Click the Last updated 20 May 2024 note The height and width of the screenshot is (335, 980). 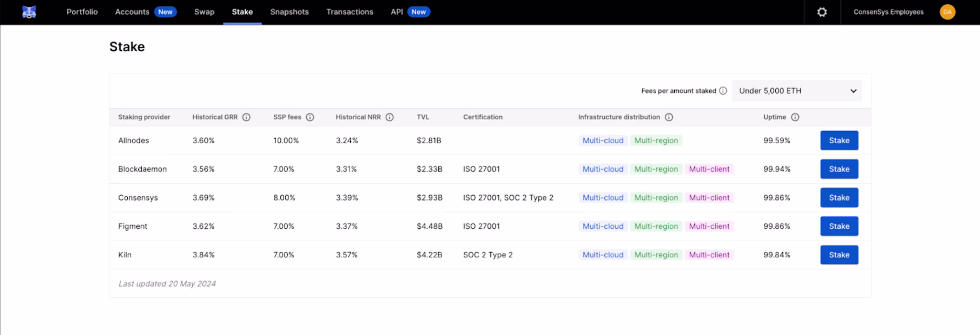click(167, 284)
